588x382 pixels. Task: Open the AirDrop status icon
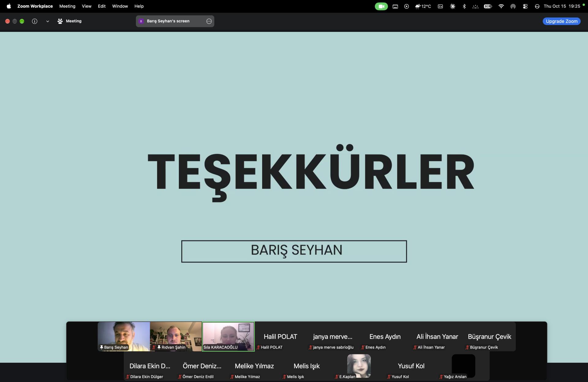(x=513, y=6)
